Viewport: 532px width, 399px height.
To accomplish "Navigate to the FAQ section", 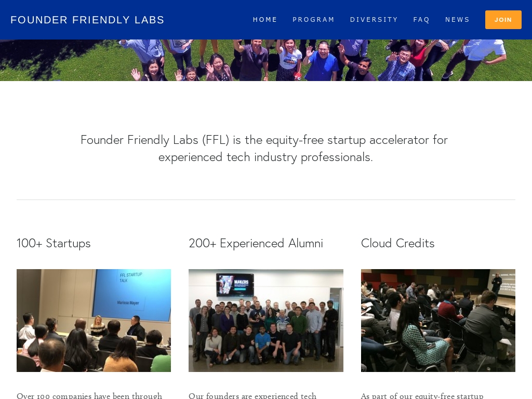I will point(421,20).
